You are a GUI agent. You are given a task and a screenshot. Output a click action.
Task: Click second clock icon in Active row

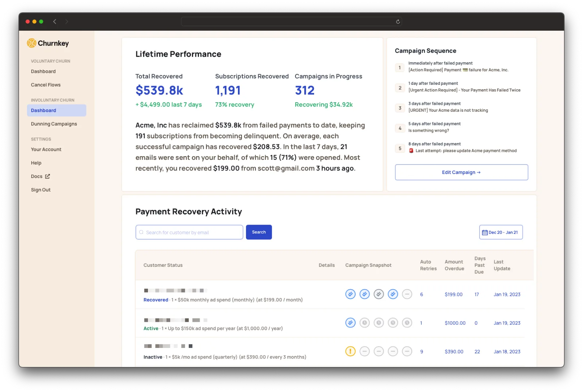click(364, 322)
